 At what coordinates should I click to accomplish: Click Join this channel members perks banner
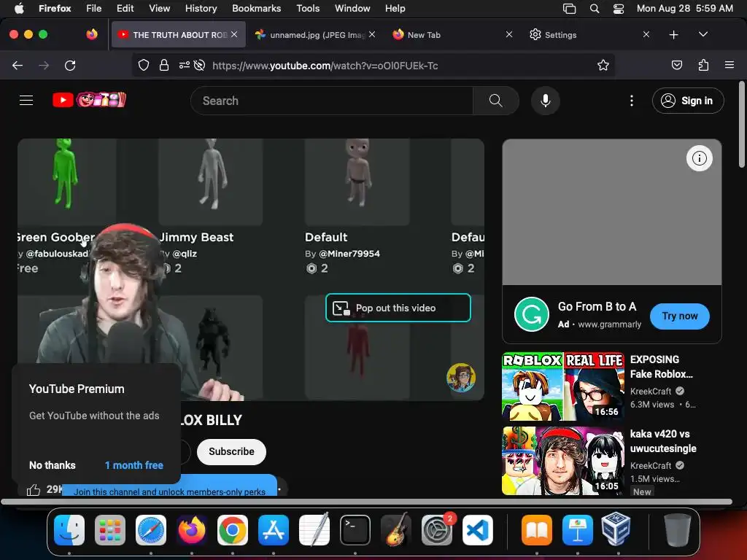point(169,486)
